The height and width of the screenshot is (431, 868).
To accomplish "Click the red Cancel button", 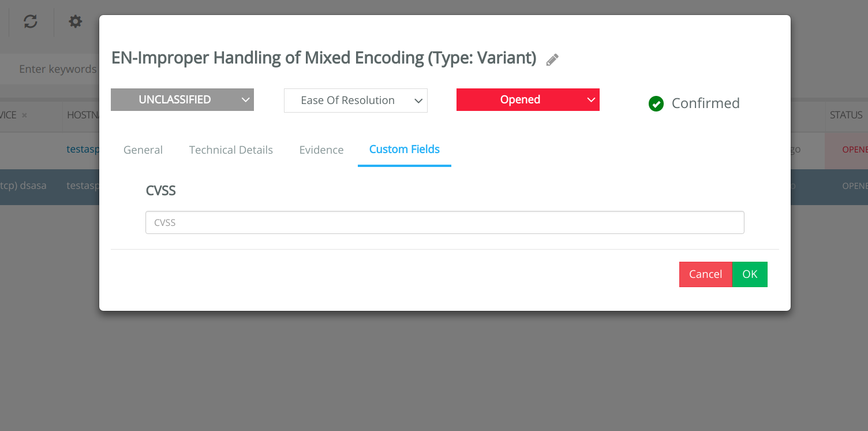I will [x=706, y=274].
